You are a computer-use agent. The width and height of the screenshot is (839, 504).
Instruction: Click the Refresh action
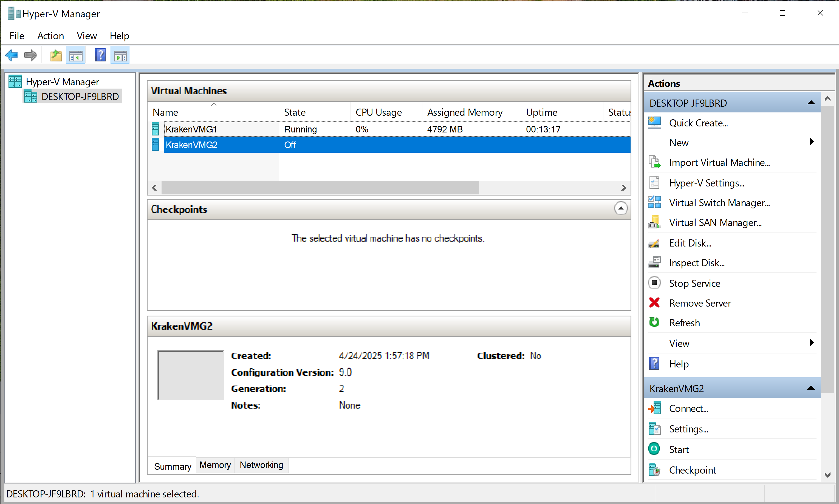(684, 323)
